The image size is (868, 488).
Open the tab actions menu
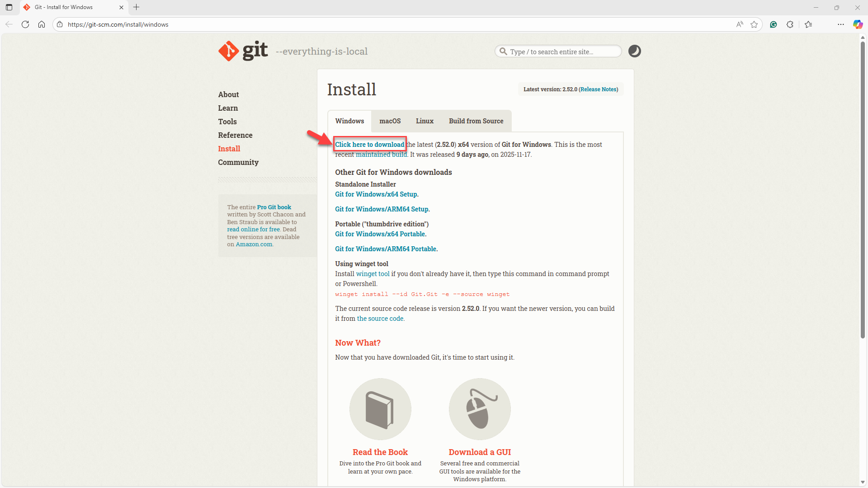coord(9,7)
